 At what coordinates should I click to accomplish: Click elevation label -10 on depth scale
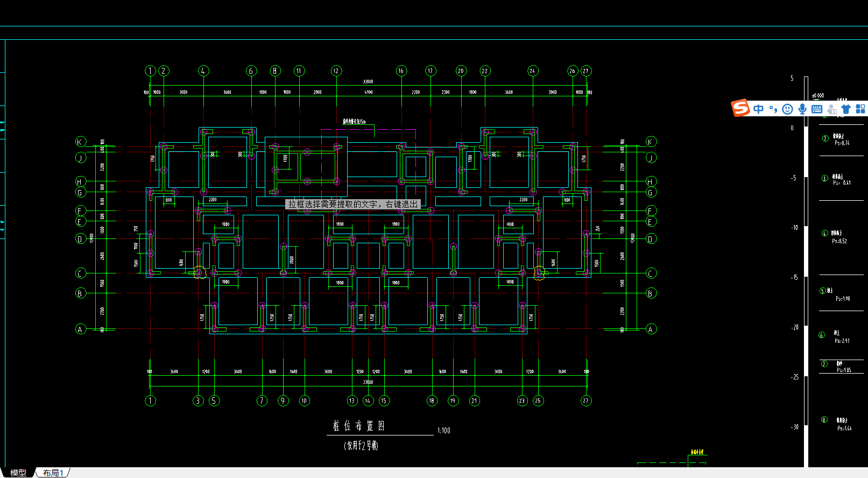click(x=794, y=228)
